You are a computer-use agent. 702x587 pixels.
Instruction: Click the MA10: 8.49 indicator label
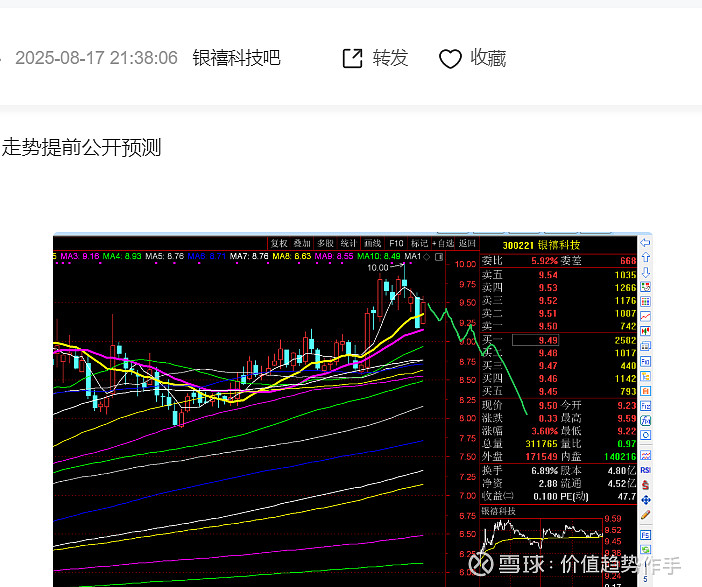pyautogui.click(x=379, y=256)
